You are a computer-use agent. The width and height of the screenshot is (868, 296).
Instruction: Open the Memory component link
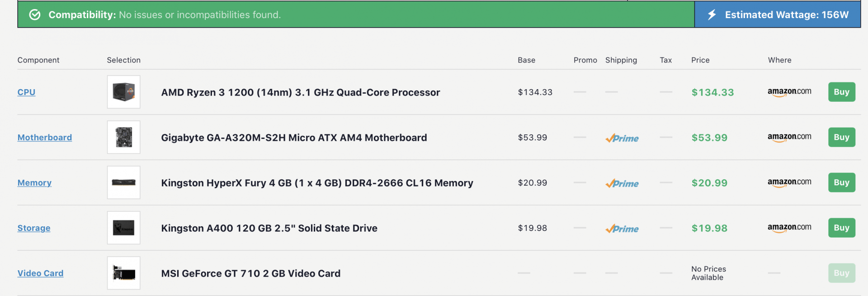tap(34, 183)
